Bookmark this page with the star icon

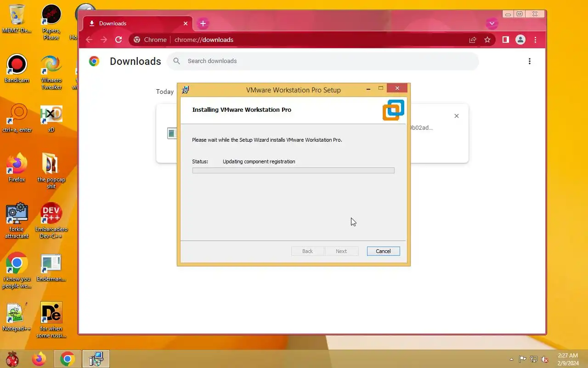[x=487, y=40]
